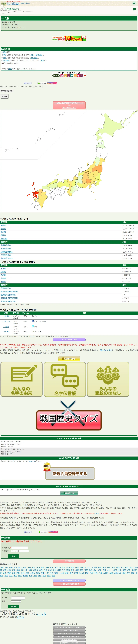Open the 福島県耶麻郡猪苗代町 link
The height and width of the screenshot is (644, 138).
tap(9, 292)
